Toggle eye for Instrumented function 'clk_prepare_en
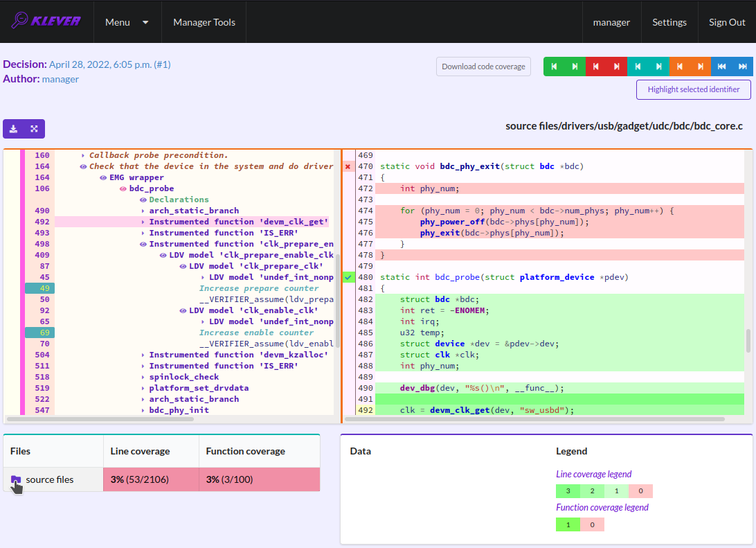The width and height of the screenshot is (756, 548). pyautogui.click(x=143, y=244)
